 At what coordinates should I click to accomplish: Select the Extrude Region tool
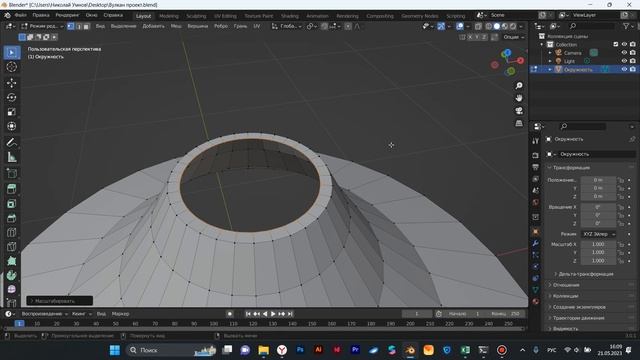pos(11,189)
